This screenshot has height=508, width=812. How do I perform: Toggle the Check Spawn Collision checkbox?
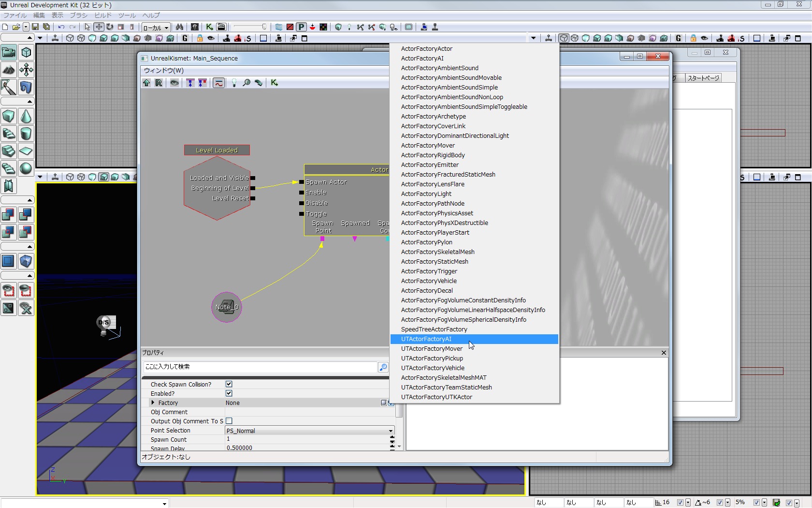tap(229, 384)
